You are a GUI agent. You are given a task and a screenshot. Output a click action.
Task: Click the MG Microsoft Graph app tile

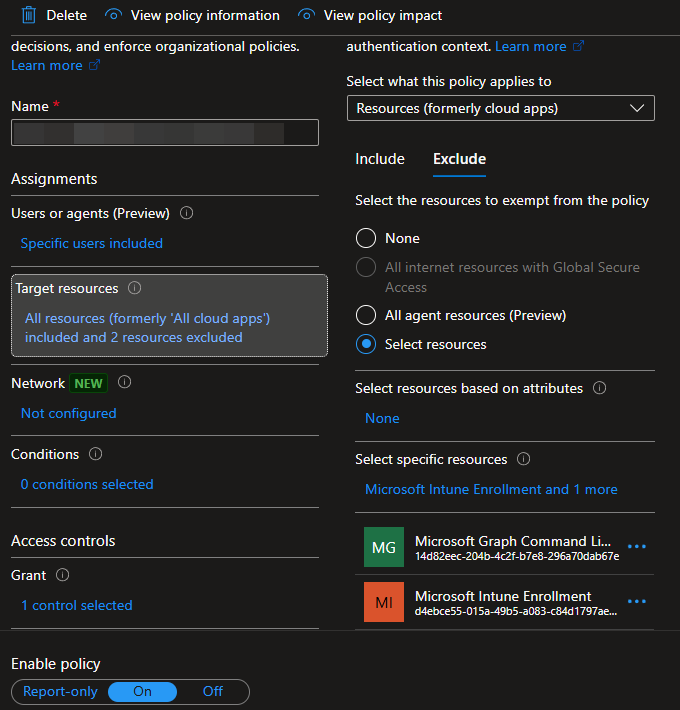click(x=384, y=547)
